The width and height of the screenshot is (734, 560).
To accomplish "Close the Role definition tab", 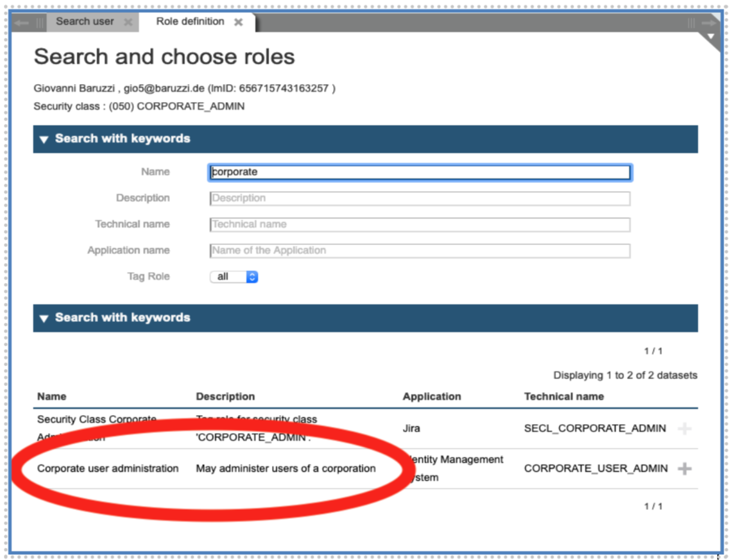I will click(239, 21).
